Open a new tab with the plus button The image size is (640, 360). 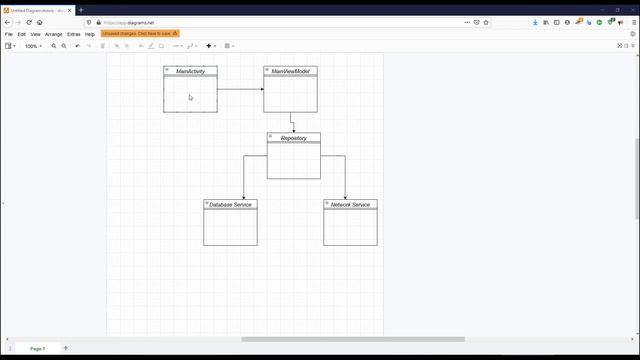81,10
